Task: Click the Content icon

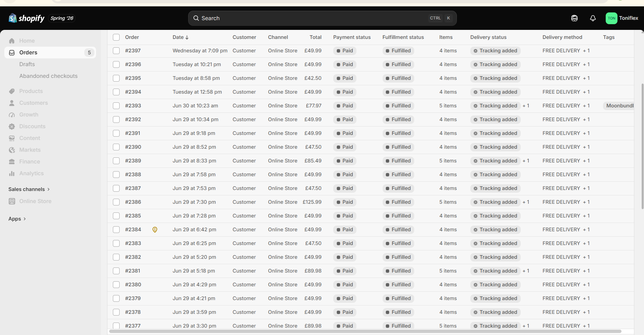Action: coord(12,138)
